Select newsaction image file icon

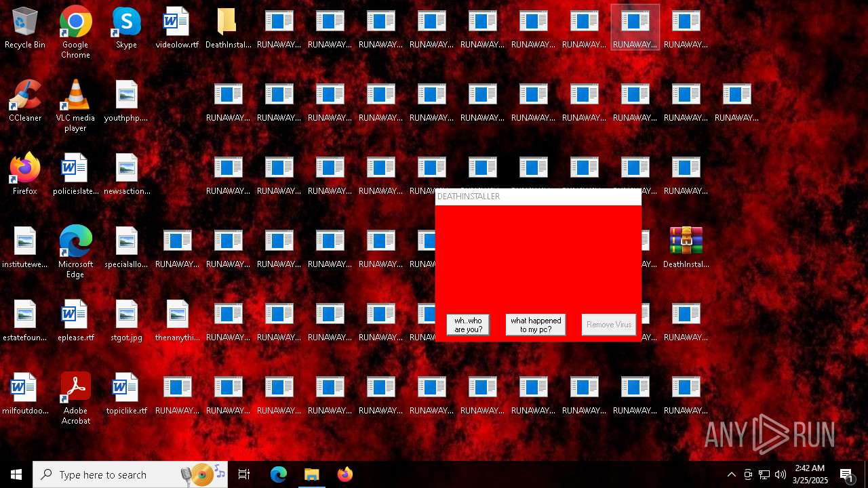click(x=126, y=175)
